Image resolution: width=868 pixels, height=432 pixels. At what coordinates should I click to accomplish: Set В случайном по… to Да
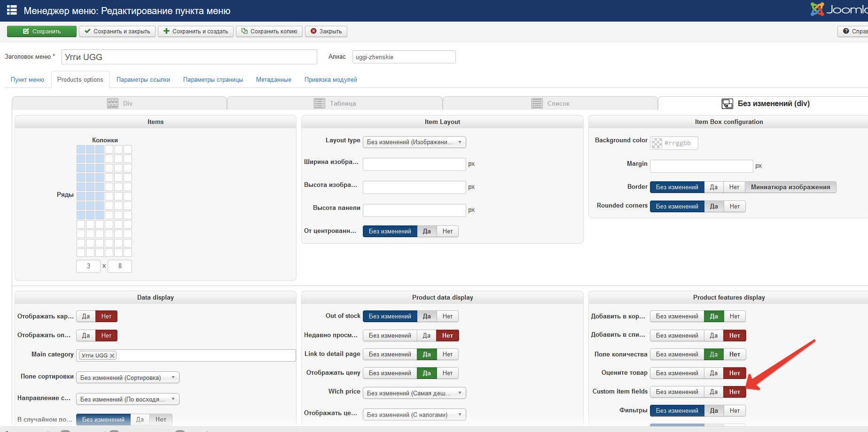pos(140,420)
